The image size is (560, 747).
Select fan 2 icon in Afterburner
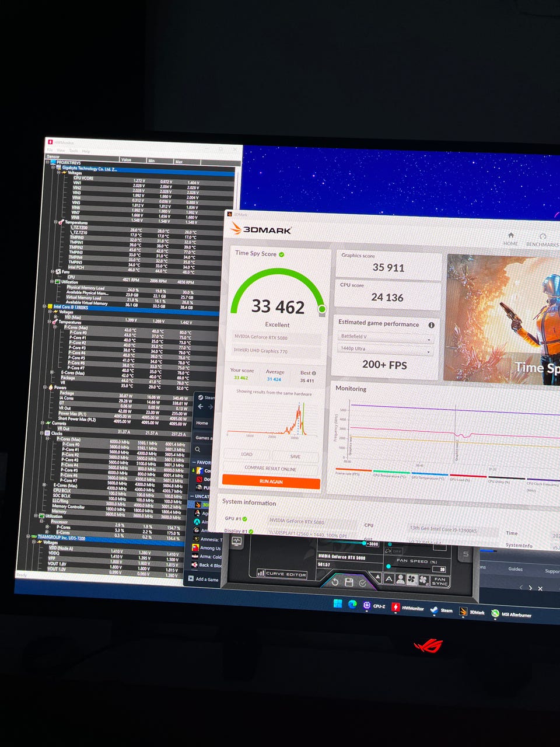click(x=423, y=580)
